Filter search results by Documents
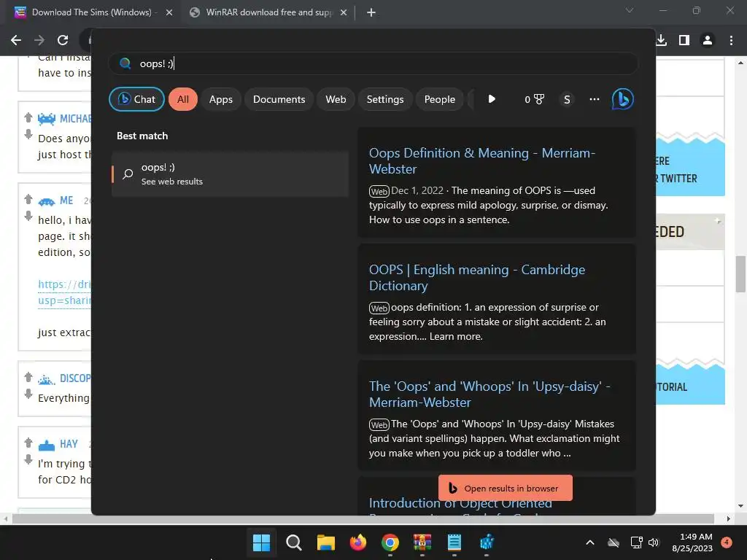 [x=279, y=99]
